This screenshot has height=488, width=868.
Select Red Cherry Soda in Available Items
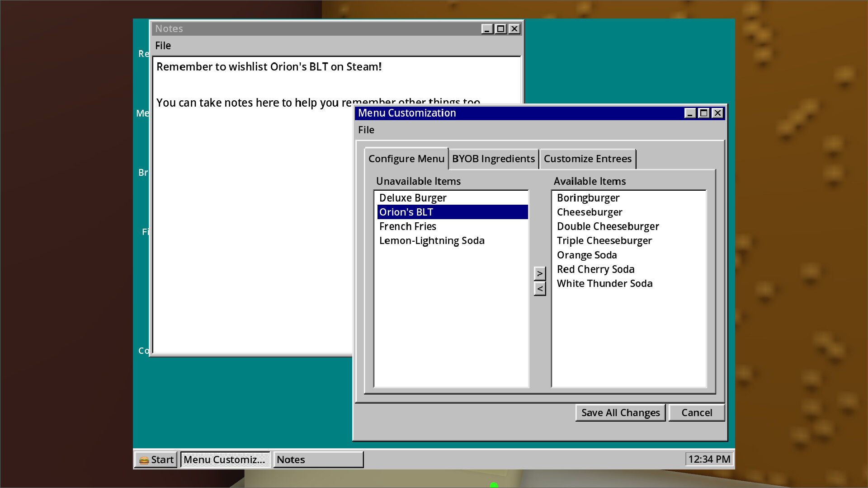629,269
